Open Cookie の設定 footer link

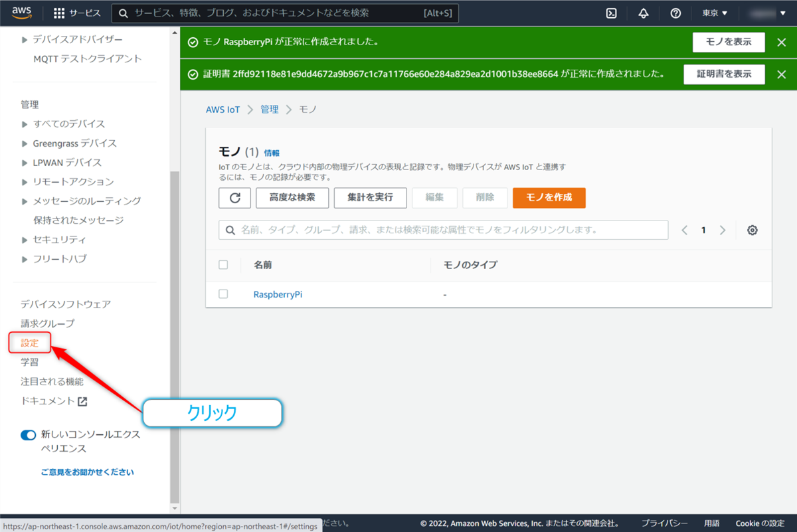point(760,523)
